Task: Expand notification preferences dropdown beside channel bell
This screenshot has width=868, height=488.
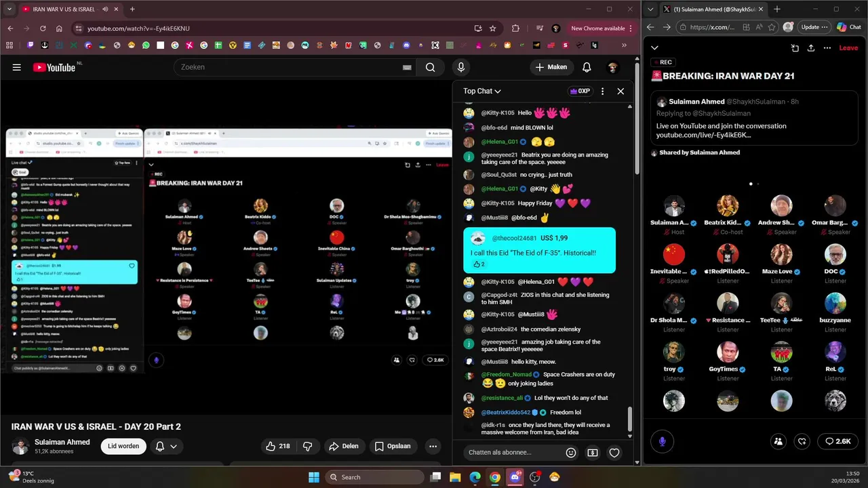Action: click(174, 446)
